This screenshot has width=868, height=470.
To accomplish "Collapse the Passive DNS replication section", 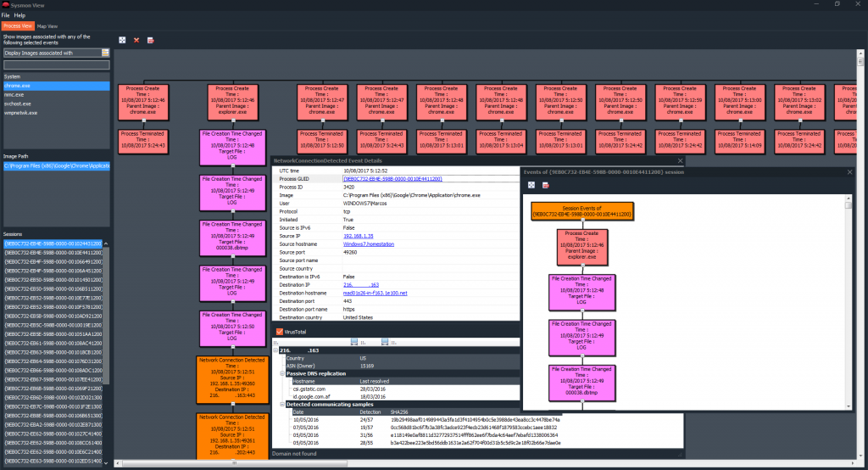I will [275, 373].
